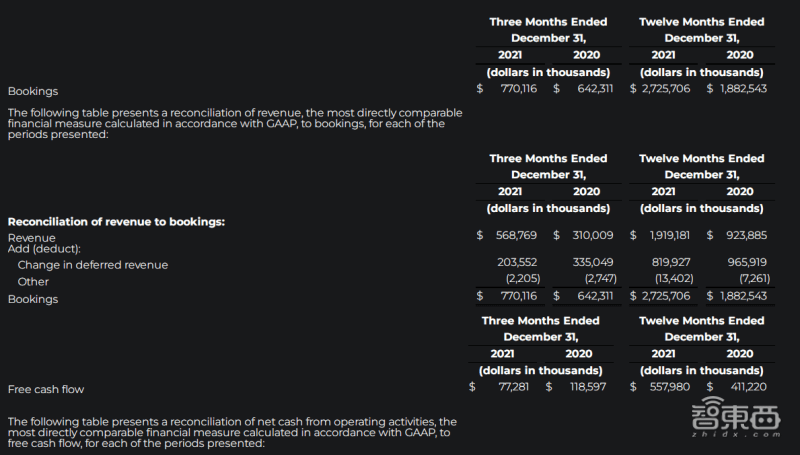This screenshot has height=455, width=800.
Task: Click first table's 'Twelve Months Ended' header
Action: [x=702, y=22]
